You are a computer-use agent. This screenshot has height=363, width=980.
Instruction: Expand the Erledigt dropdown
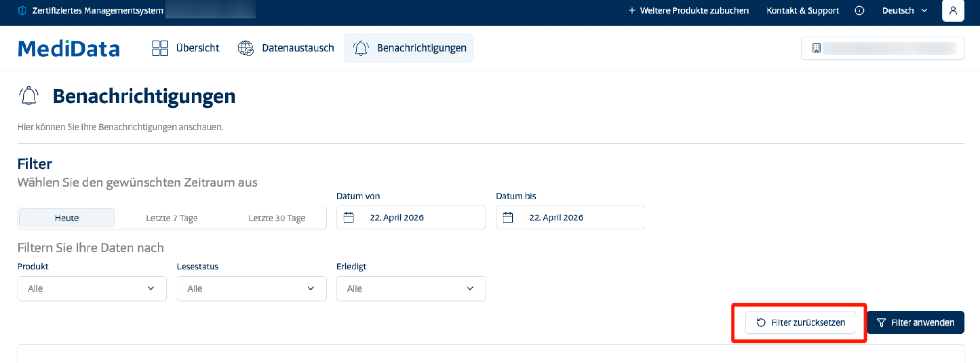coord(411,288)
